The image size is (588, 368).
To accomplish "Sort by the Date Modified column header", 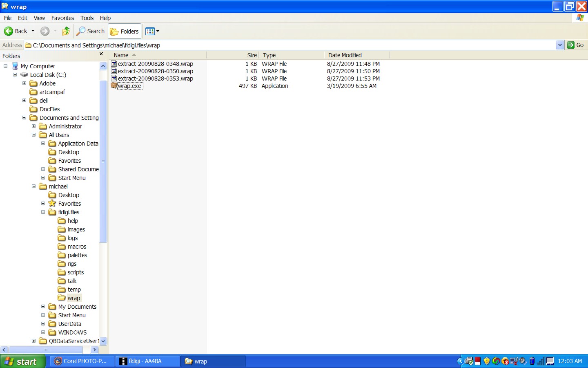I will [357, 55].
